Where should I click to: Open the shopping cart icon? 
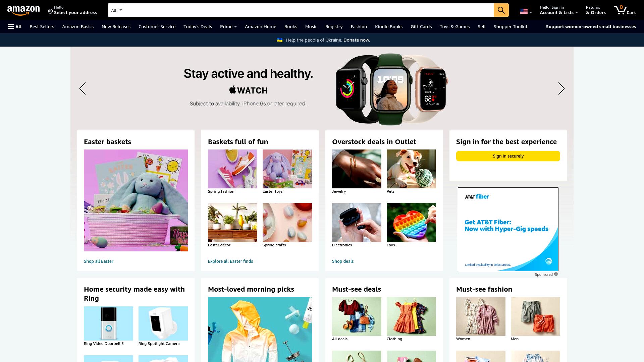(625, 10)
